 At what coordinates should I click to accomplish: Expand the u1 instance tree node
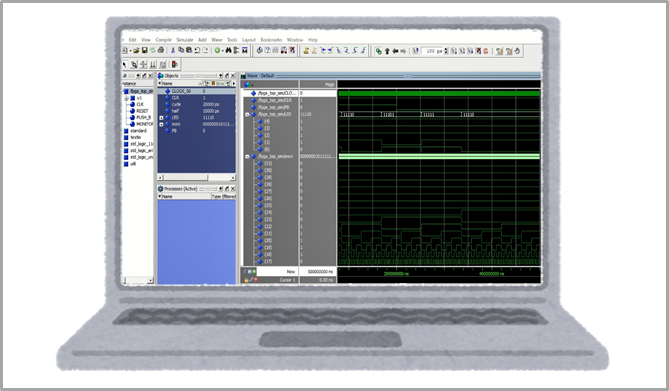click(x=126, y=99)
